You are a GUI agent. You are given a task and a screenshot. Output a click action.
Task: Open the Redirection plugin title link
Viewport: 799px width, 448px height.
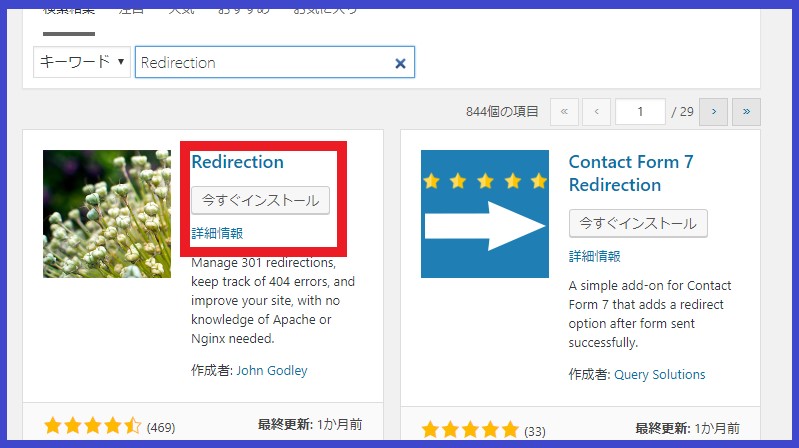[x=237, y=162]
